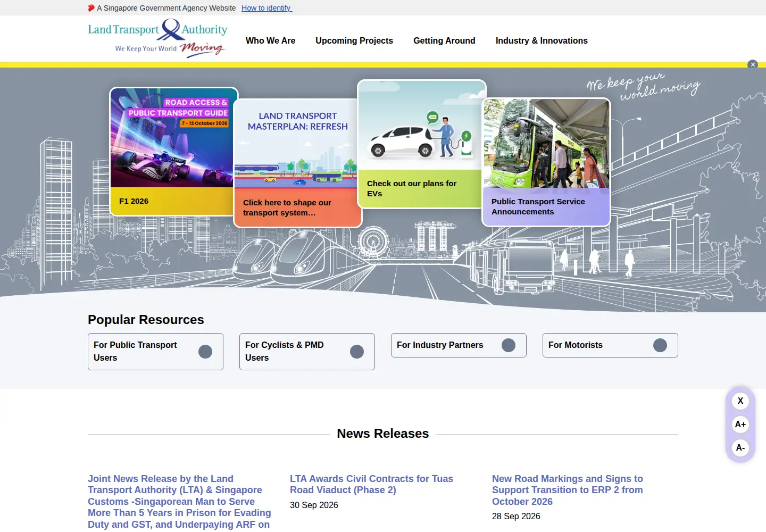This screenshot has height=532, width=766.
Task: Open the Industry & Innovations menu
Action: tap(542, 41)
